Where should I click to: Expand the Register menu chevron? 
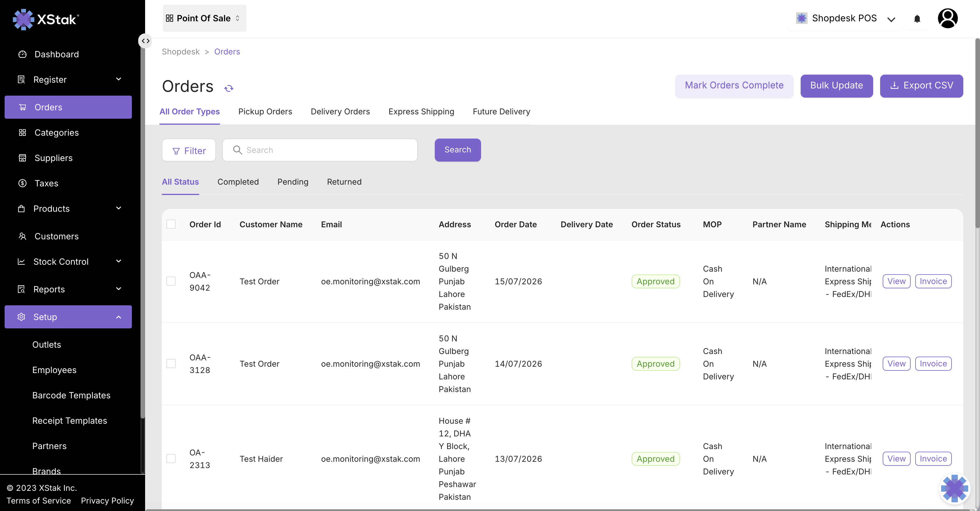[x=119, y=79]
